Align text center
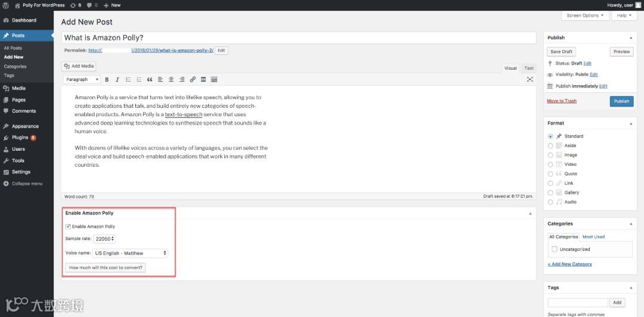The image size is (644, 317). pyautogui.click(x=171, y=79)
